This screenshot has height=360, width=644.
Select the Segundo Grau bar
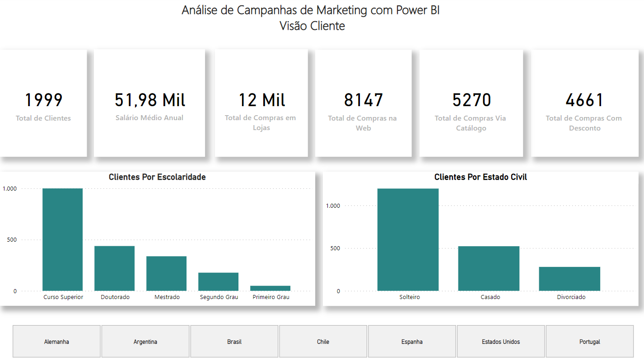pos(219,282)
